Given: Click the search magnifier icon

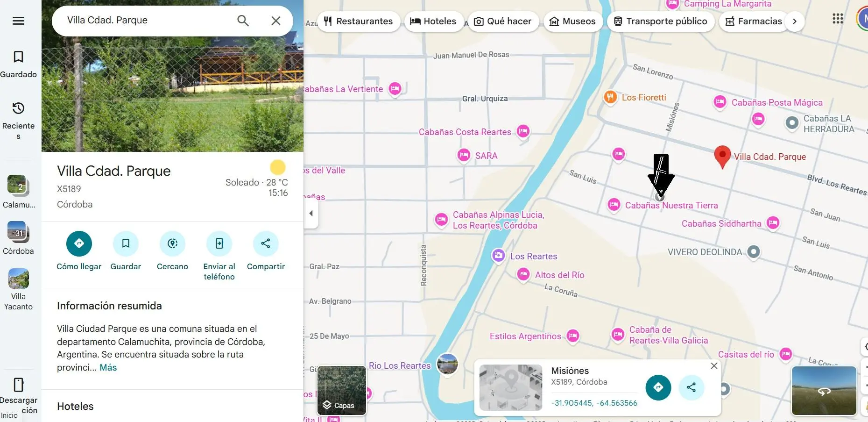Looking at the screenshot, I should tap(243, 21).
